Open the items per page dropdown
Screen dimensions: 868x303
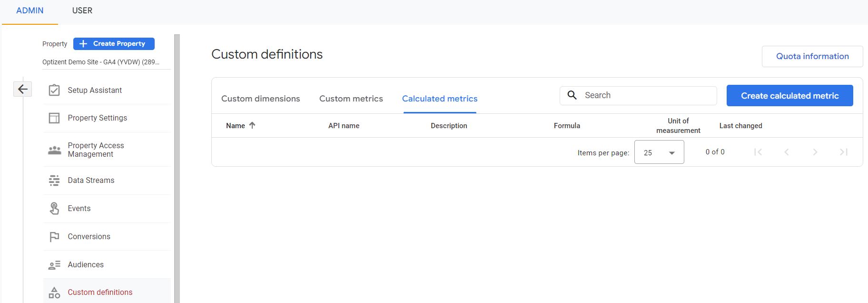tap(659, 152)
